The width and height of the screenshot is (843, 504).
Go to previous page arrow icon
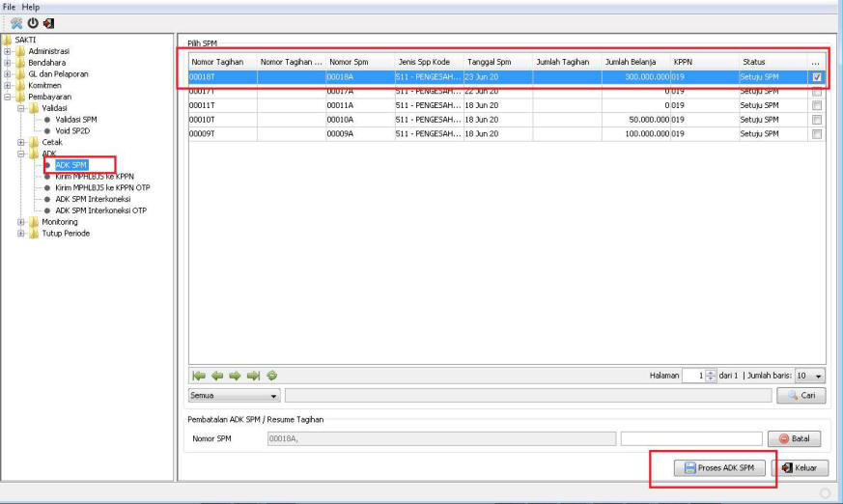(217, 376)
